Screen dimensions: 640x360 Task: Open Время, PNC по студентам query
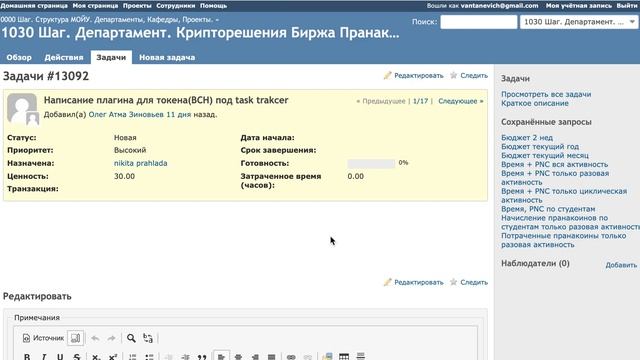pos(548,209)
